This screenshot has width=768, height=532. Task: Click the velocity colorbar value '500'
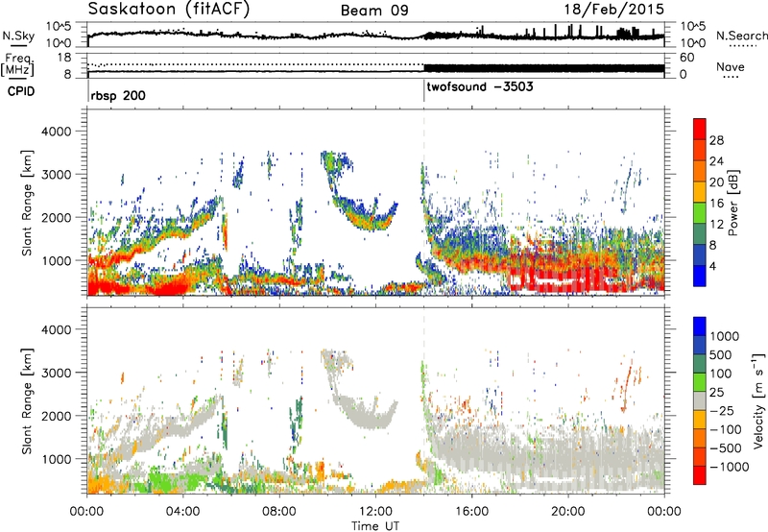pyautogui.click(x=721, y=354)
